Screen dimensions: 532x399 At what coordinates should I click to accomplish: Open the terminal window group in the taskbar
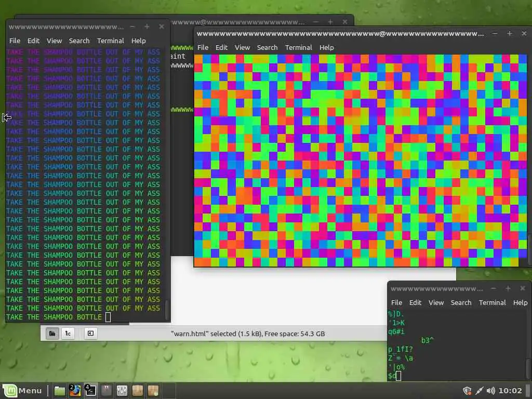click(x=90, y=391)
